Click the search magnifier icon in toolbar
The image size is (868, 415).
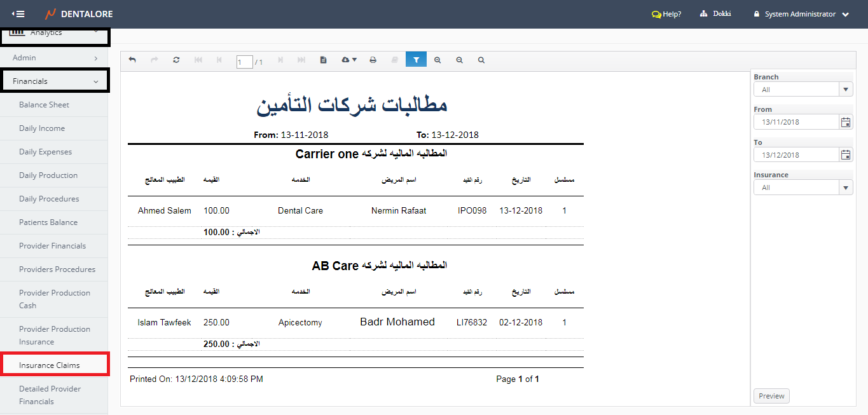point(481,60)
